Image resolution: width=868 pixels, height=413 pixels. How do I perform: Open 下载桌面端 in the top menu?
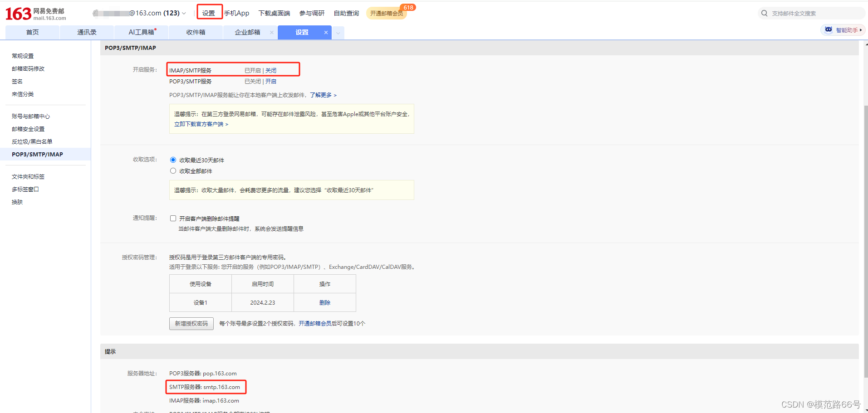[x=274, y=13]
